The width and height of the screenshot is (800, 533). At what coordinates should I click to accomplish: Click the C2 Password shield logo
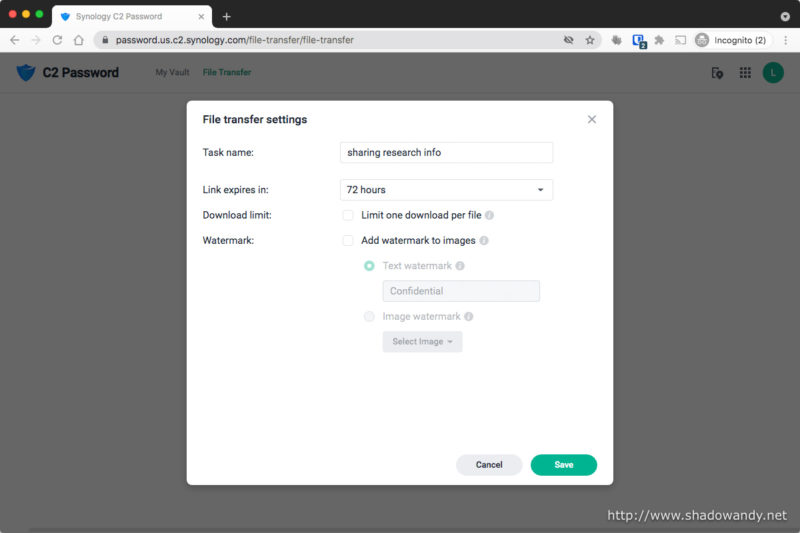[x=26, y=72]
